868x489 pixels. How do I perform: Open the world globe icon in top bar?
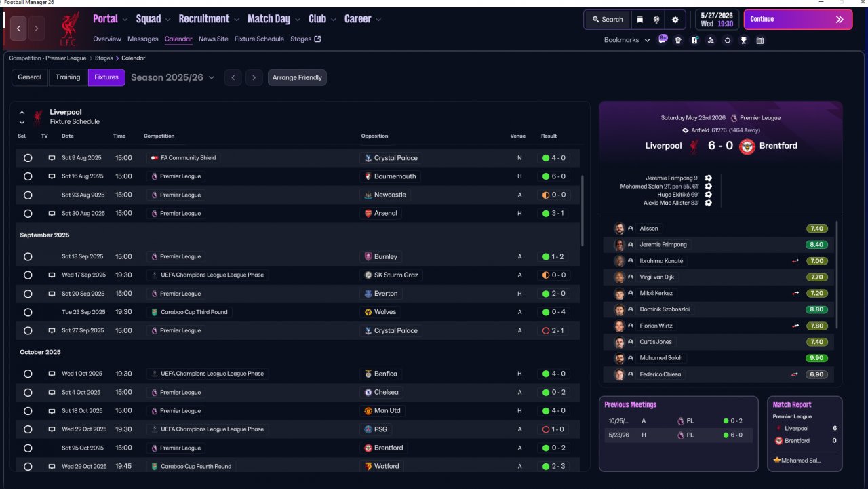tap(656, 20)
